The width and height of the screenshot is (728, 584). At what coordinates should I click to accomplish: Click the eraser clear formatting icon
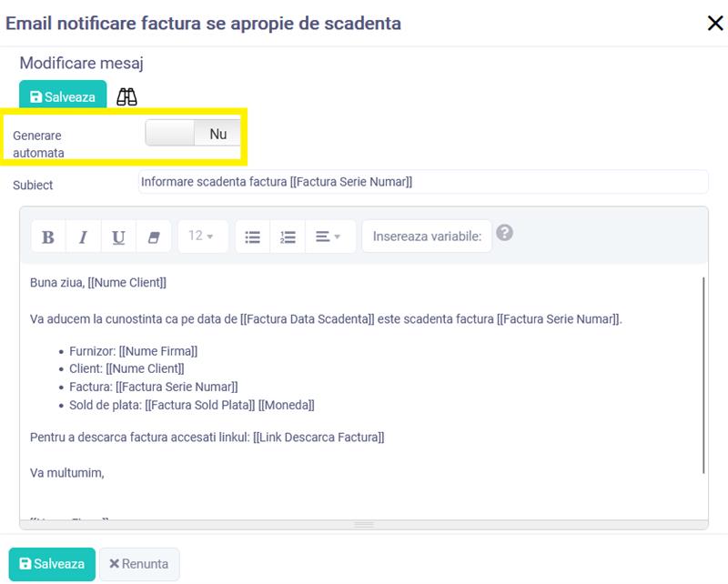coord(153,237)
